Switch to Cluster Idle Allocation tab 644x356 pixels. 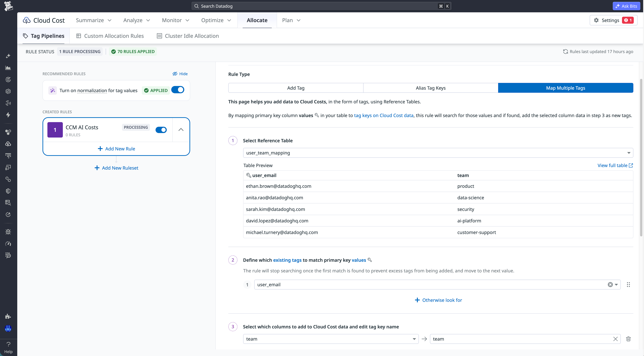coord(188,36)
